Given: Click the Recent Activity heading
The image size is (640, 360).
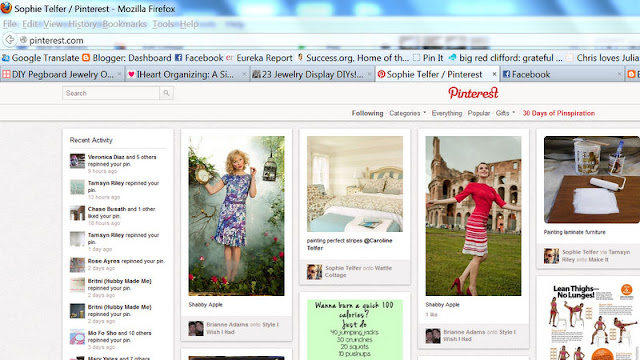Looking at the screenshot, I should [91, 140].
